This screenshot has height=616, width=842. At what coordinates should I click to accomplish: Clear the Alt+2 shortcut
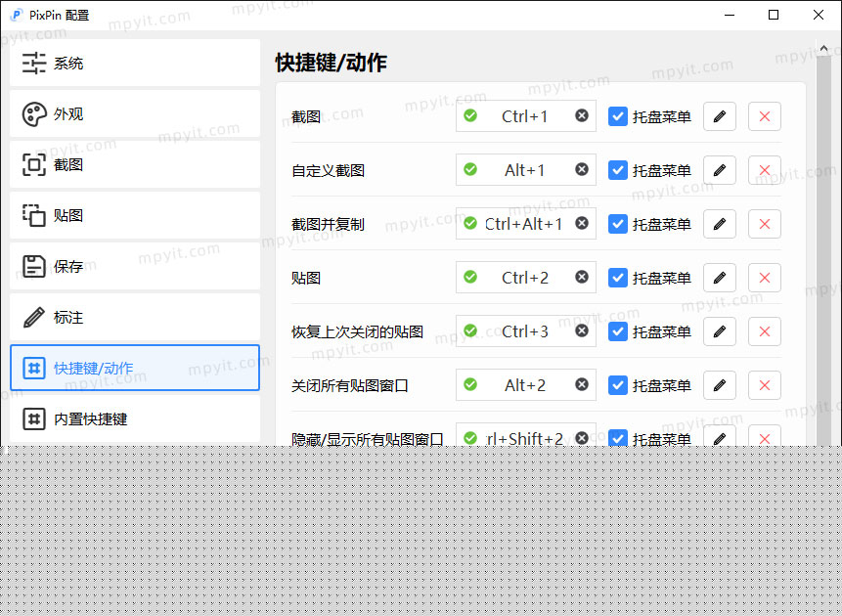click(x=582, y=384)
